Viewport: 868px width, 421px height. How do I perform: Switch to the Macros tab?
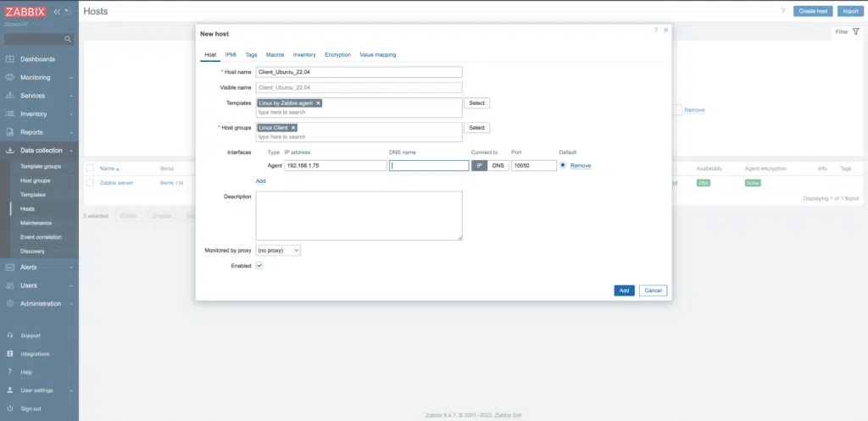point(275,55)
